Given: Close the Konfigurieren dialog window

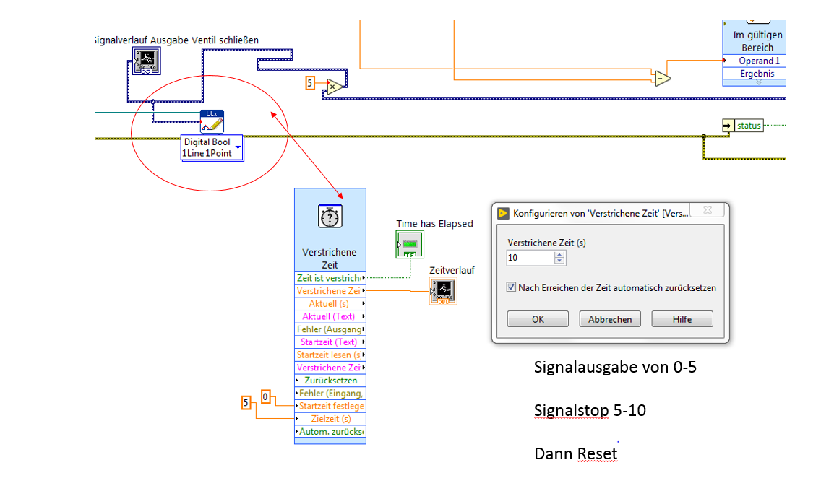Looking at the screenshot, I should click(x=708, y=209).
